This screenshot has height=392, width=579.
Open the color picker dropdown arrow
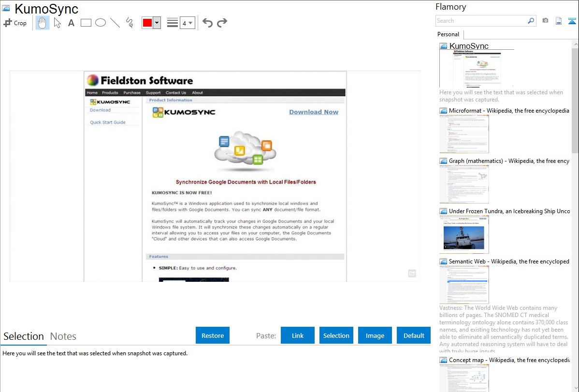(157, 23)
